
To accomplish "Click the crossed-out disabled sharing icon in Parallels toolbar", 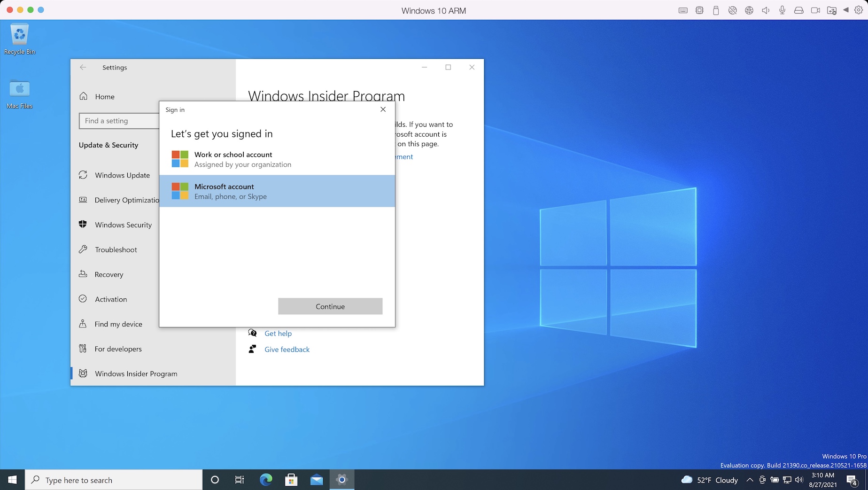I will click(732, 10).
